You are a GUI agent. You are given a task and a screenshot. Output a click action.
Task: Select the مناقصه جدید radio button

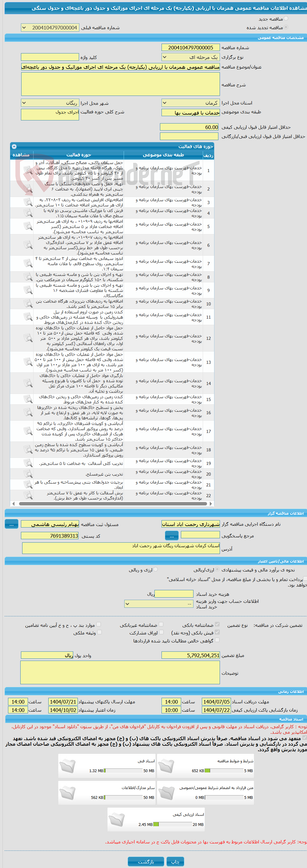[x=286, y=18]
